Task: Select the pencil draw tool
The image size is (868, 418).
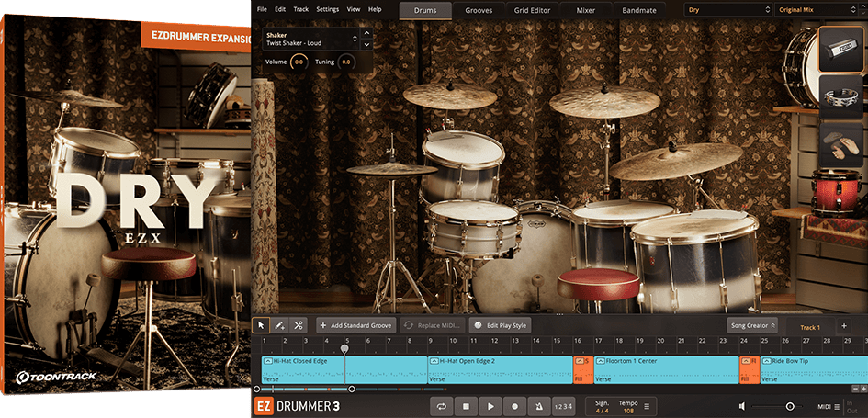Action: coord(280,325)
